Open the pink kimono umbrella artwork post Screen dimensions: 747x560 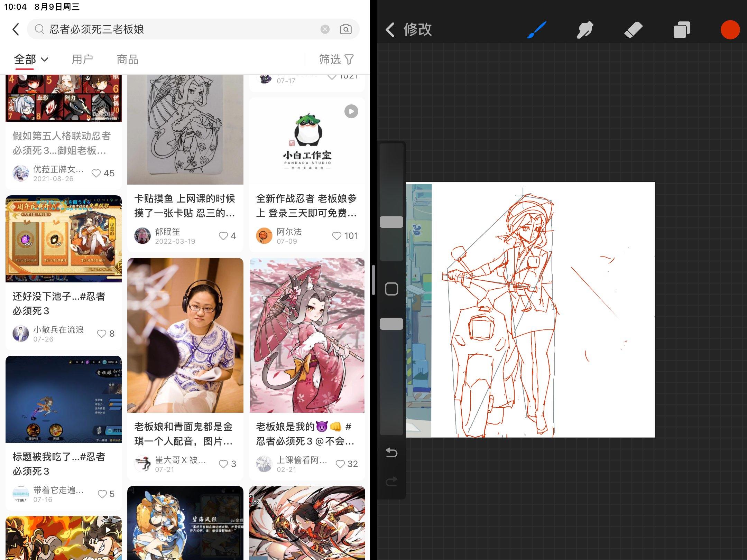click(x=307, y=335)
